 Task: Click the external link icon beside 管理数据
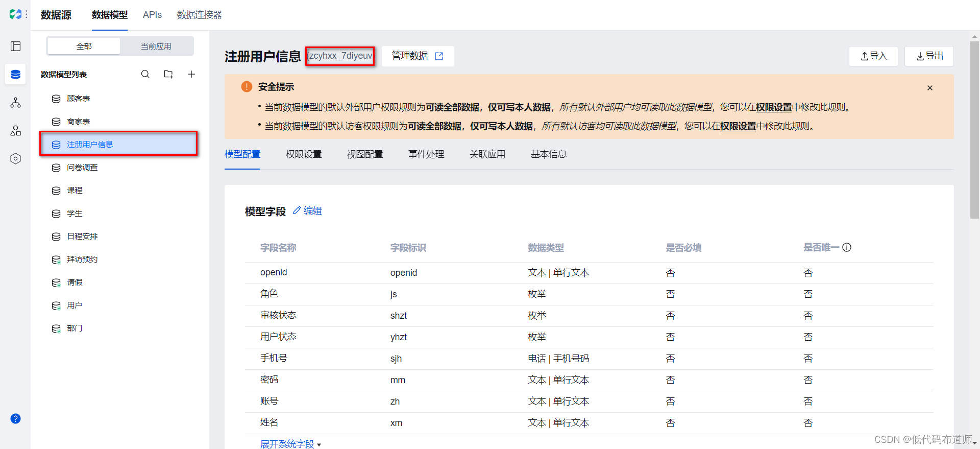[439, 56]
